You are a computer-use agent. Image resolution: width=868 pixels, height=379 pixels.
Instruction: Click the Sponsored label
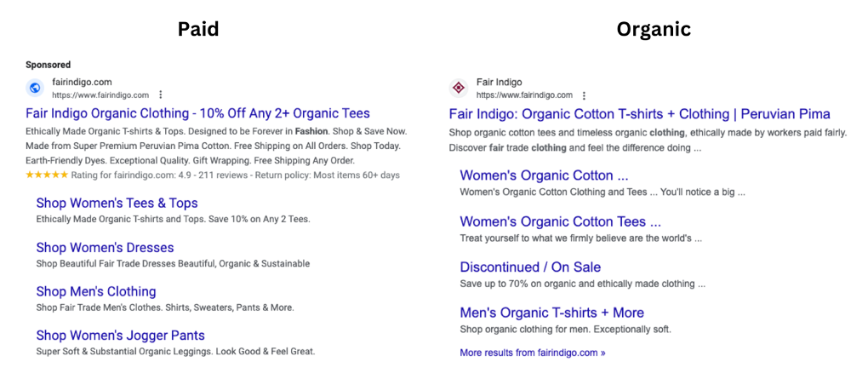[x=49, y=65]
